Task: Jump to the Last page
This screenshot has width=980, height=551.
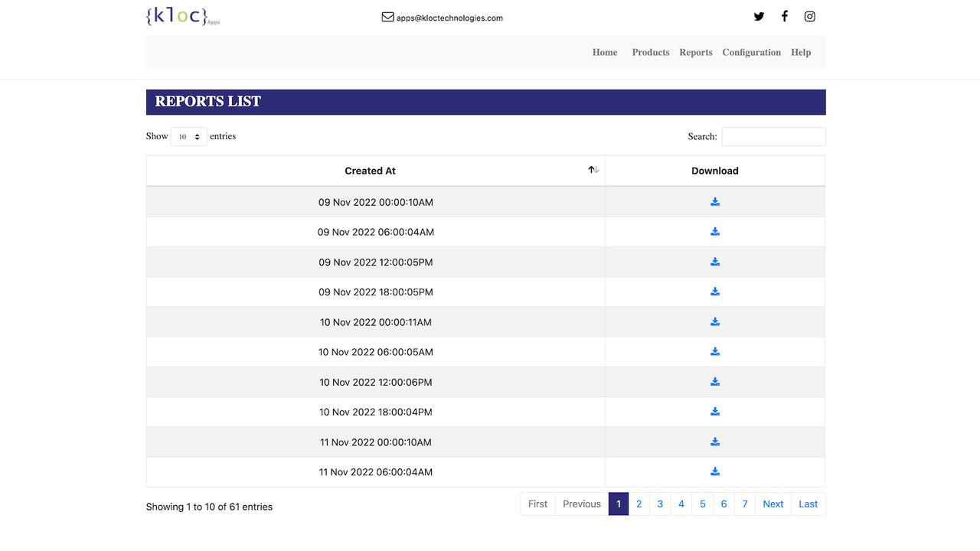Action: click(x=808, y=504)
